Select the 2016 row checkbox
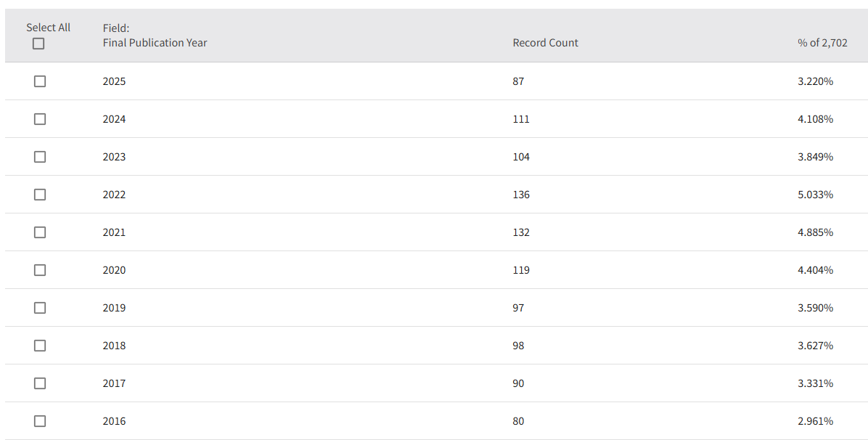868x440 pixels. [40, 421]
